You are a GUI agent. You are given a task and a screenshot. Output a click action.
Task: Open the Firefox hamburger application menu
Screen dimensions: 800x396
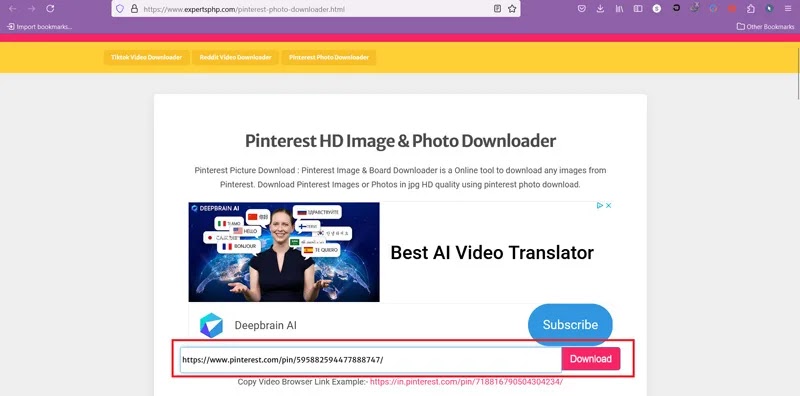click(788, 9)
